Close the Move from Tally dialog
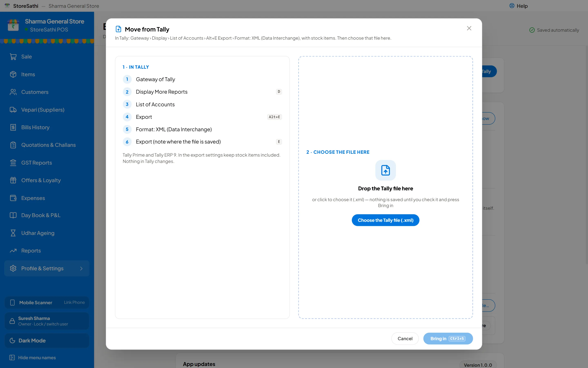588x368 pixels. point(469,28)
